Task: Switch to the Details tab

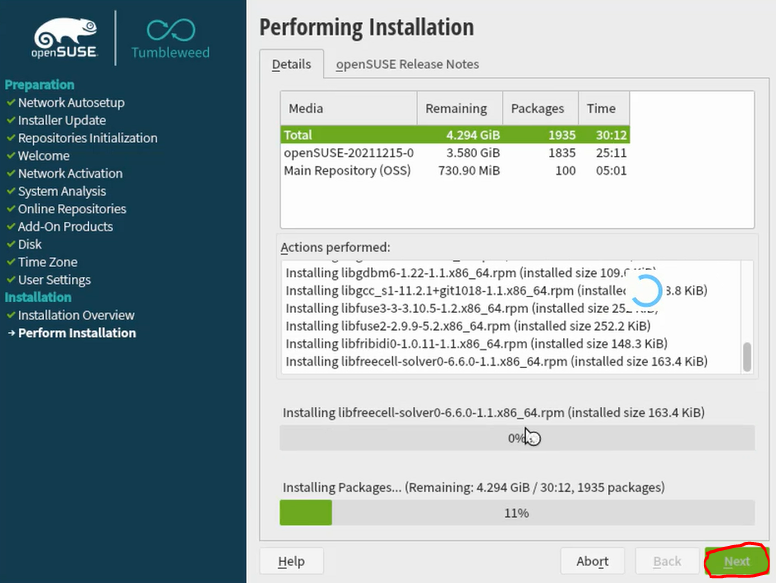Action: (291, 64)
